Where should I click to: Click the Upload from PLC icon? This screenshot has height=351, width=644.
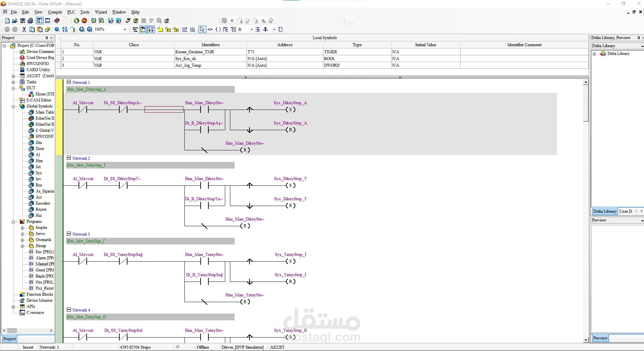tap(94, 21)
